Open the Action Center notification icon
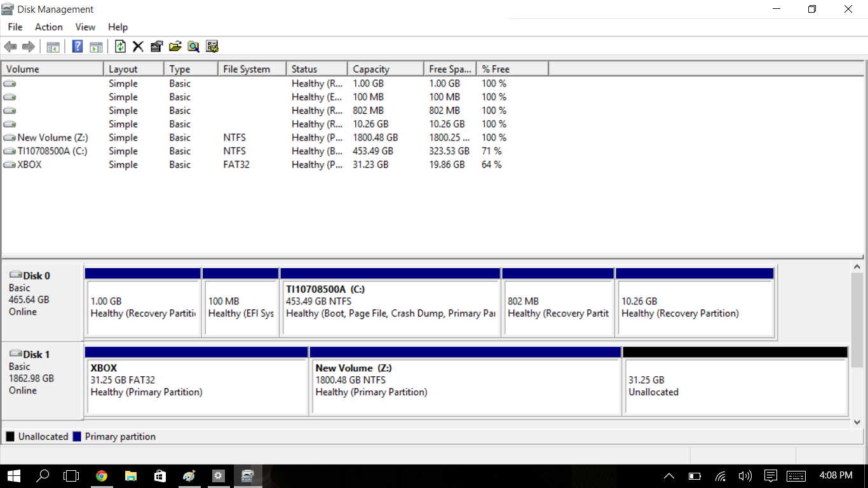Screen dimensions: 868x488 pos(771,475)
